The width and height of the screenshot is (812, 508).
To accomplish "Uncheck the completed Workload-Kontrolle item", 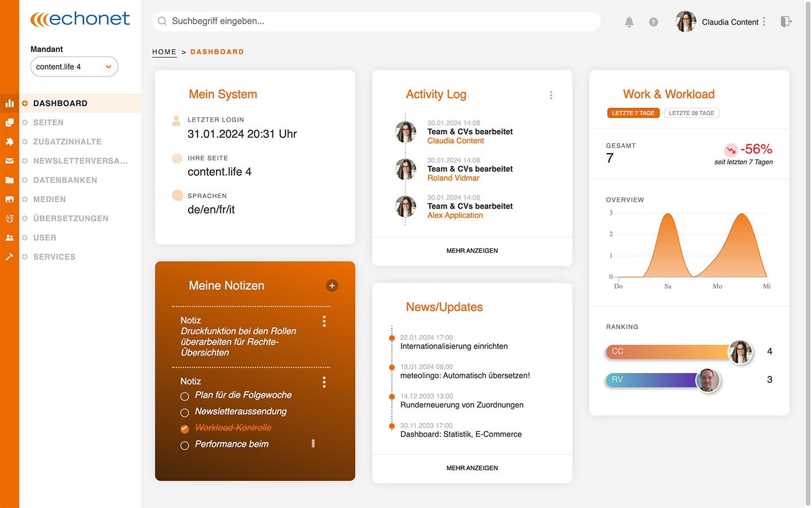I will tap(184, 429).
